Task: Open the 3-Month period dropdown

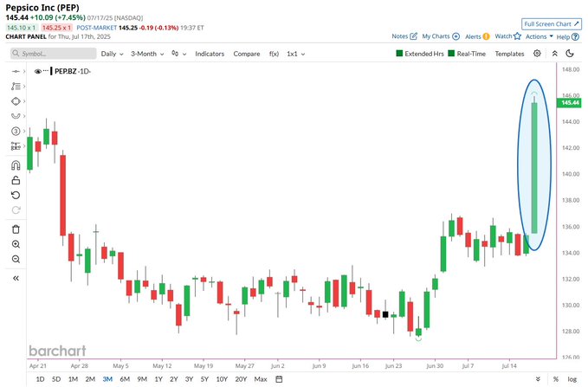Action: coord(147,54)
